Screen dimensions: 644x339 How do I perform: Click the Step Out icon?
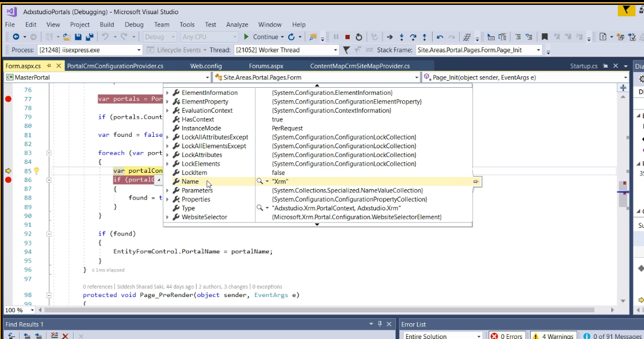click(x=424, y=37)
